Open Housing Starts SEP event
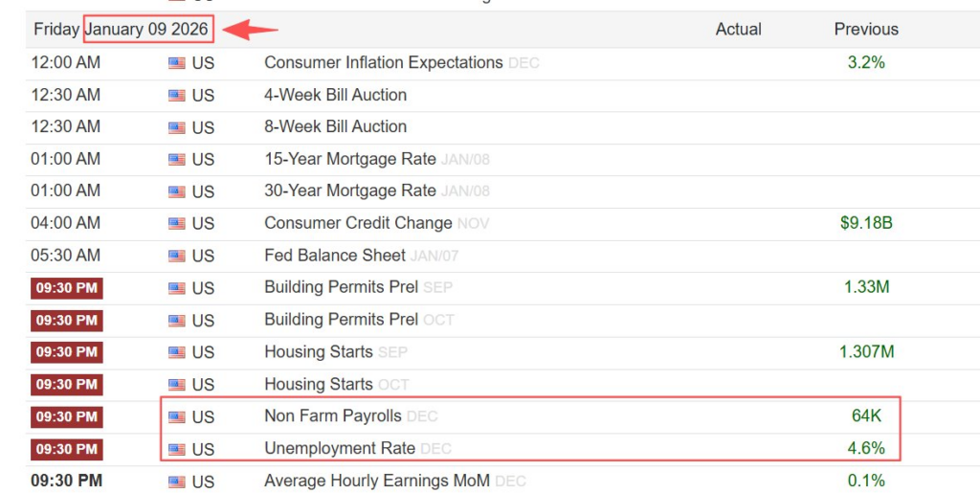This screenshot has height=493, width=980. (x=319, y=351)
